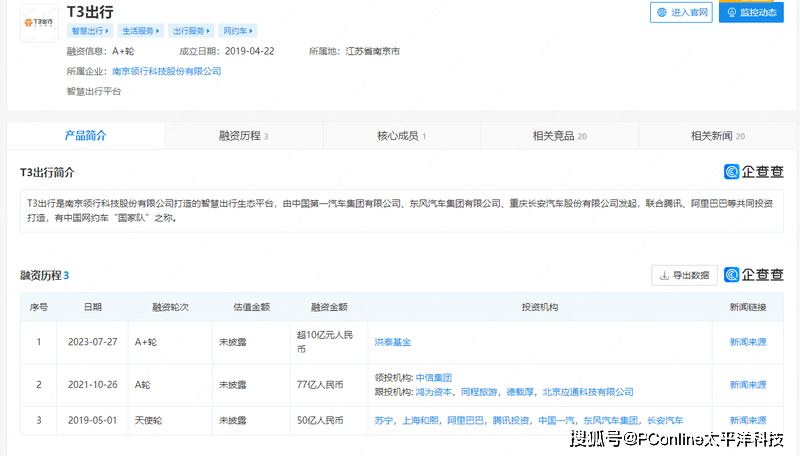Select the date cell 2021-10-26
Viewport: 800px width, 456px height.
coord(92,385)
